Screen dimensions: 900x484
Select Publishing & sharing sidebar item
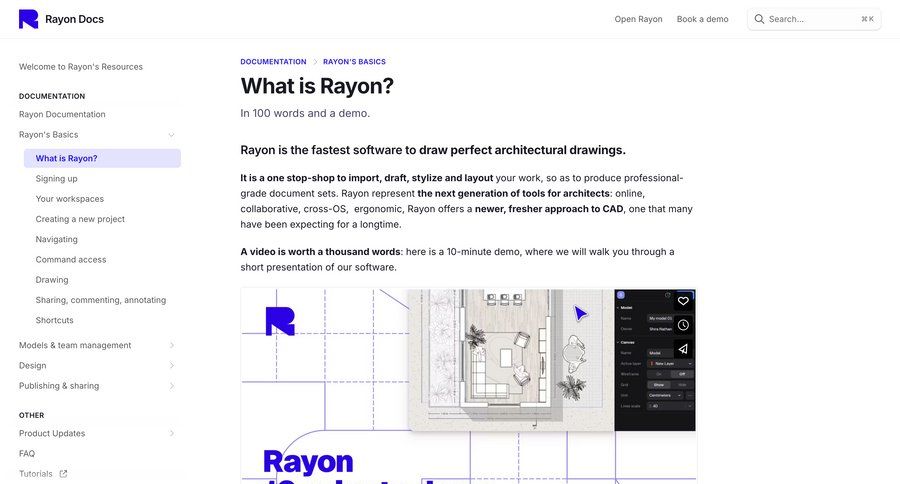coord(59,386)
